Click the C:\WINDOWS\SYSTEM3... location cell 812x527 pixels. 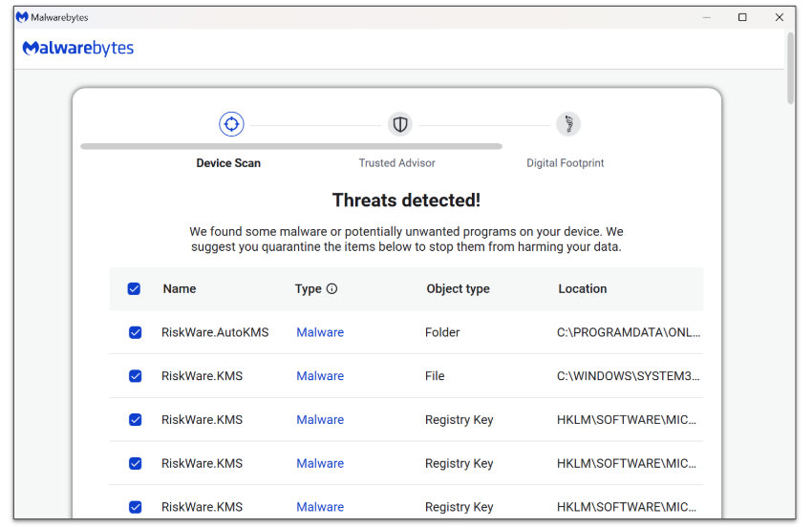629,376
